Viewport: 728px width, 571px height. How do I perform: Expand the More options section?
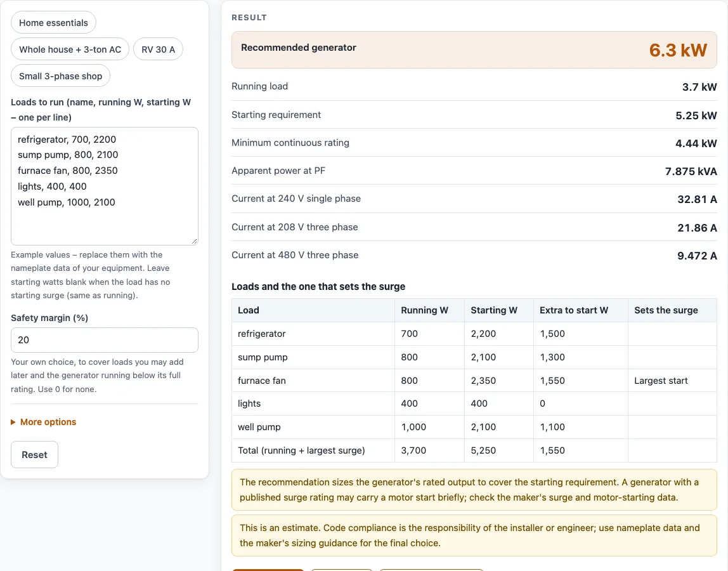point(44,422)
